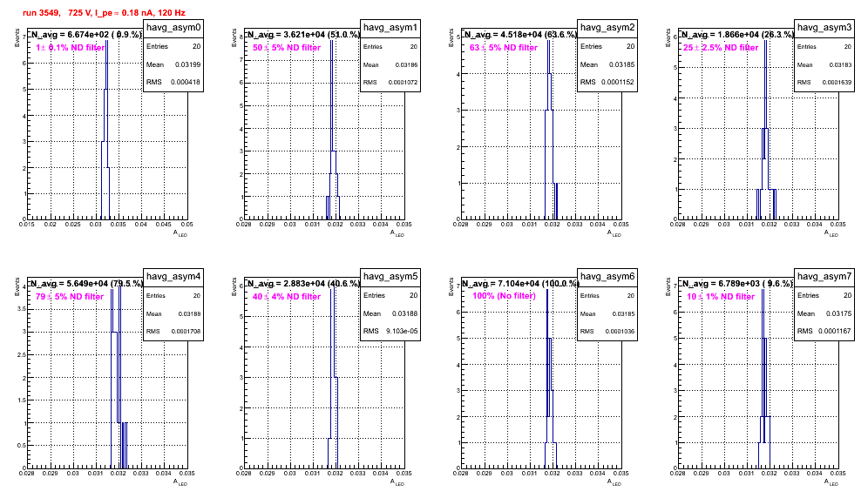Viewport: 868px width, 498px height.
Task: Pick the magenta 40± 4% ND filter label
Action: point(287,297)
